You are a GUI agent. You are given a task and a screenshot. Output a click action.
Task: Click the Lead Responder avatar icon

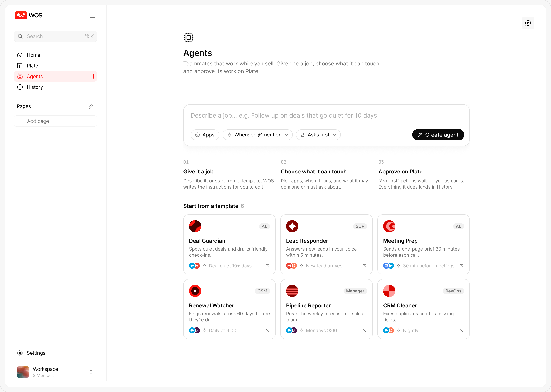pos(292,226)
